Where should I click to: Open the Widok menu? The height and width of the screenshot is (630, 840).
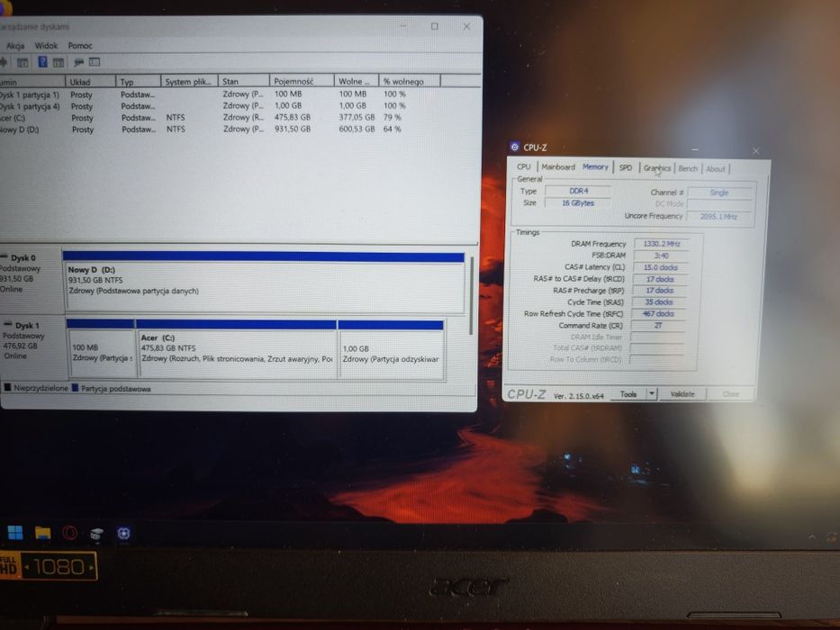[x=46, y=46]
